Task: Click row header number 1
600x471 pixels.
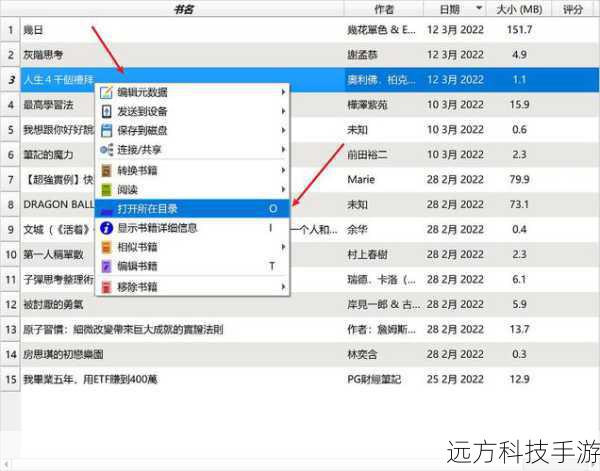Action: coord(10,29)
